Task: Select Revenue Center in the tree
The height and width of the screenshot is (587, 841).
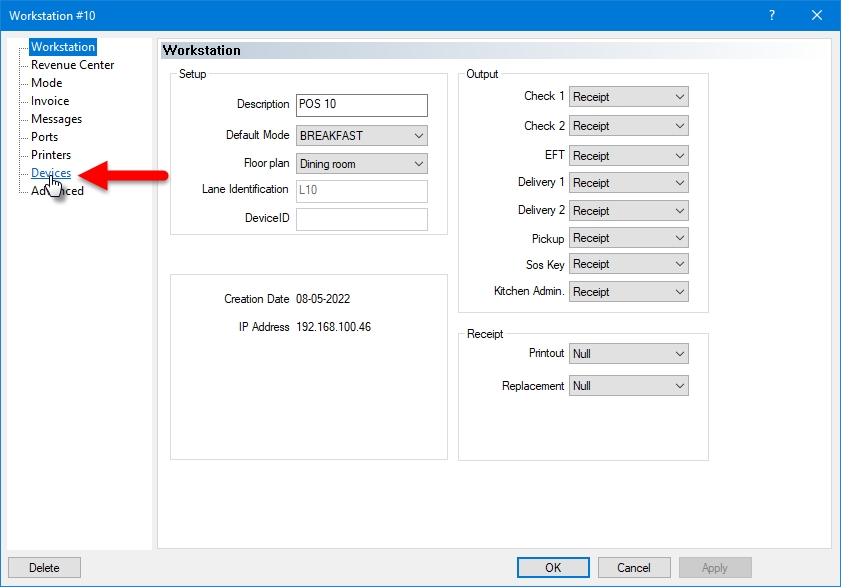Action: [72, 65]
